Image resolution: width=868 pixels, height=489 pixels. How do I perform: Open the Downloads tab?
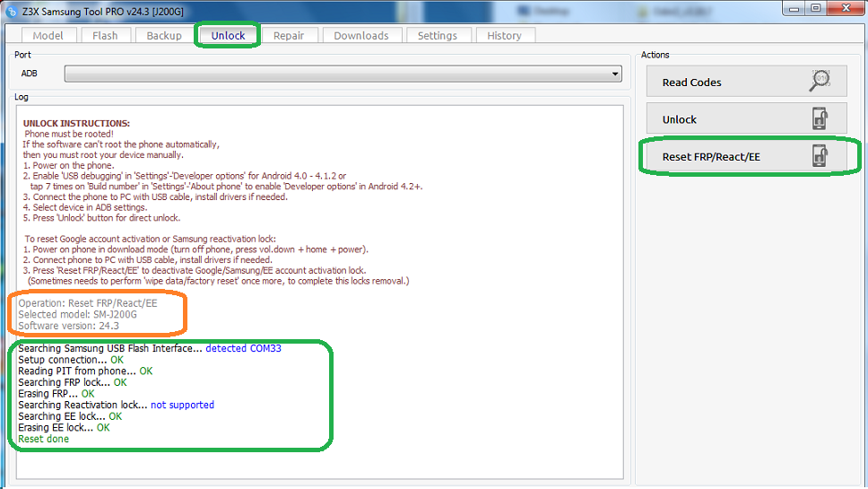(x=361, y=36)
